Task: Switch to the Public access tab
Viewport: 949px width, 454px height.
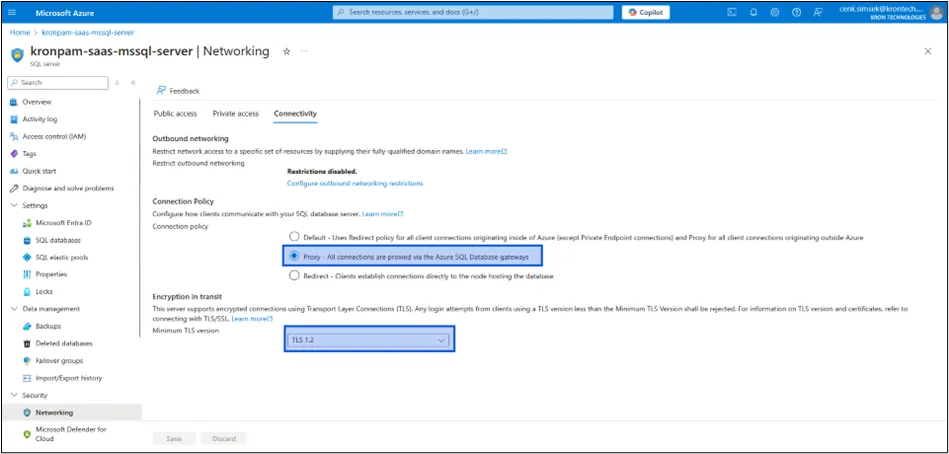Action: point(175,114)
